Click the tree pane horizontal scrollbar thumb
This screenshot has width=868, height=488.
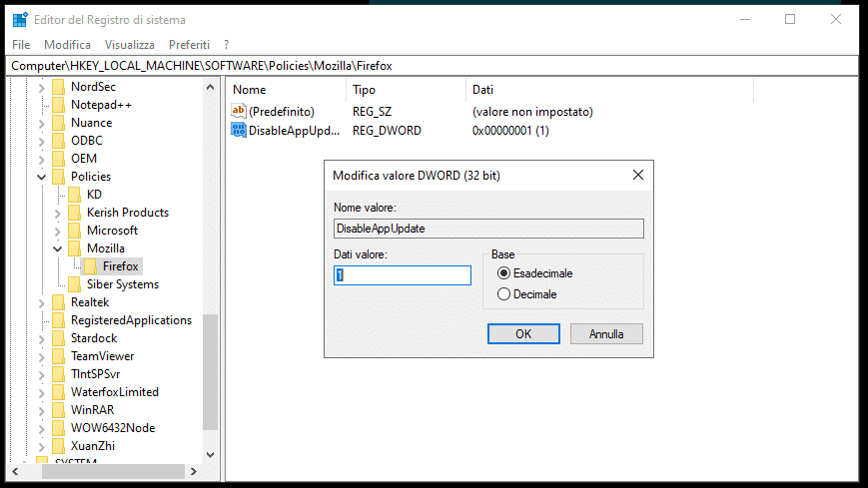coord(113,471)
